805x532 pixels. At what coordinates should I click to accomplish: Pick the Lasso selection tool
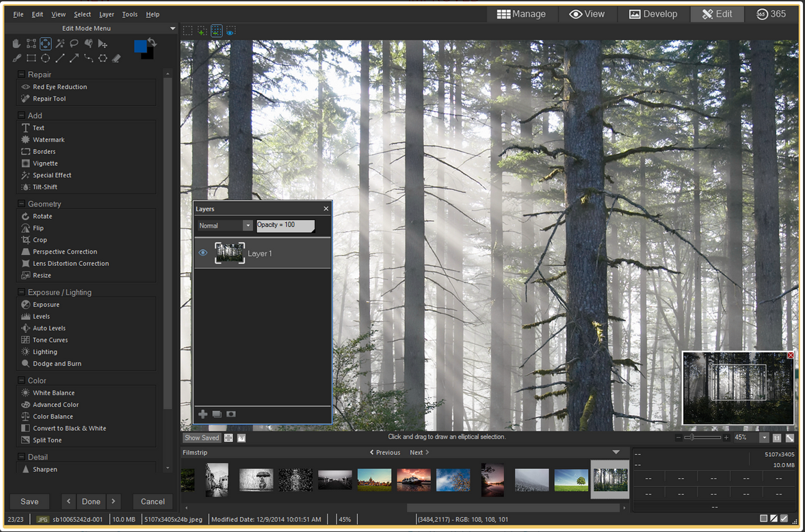74,44
